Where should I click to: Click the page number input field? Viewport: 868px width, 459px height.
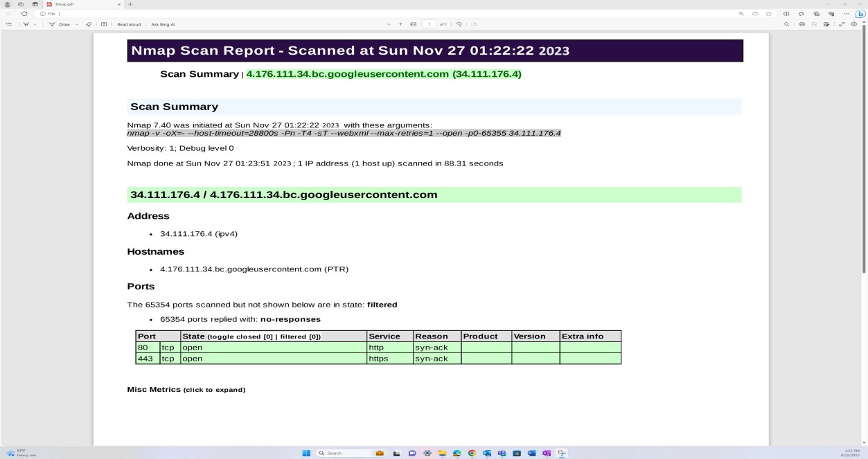tap(429, 24)
